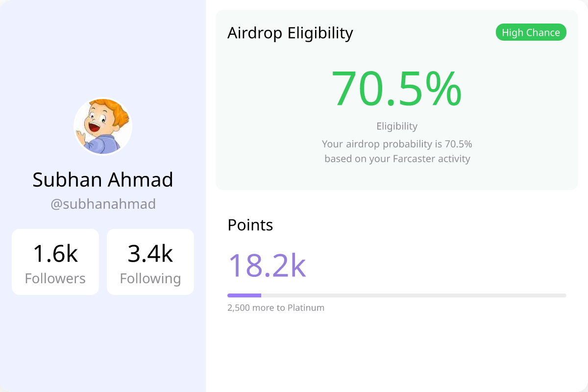This screenshot has width=588, height=392.
Task: Click the Airdrop Eligibility heading
Action: click(290, 33)
